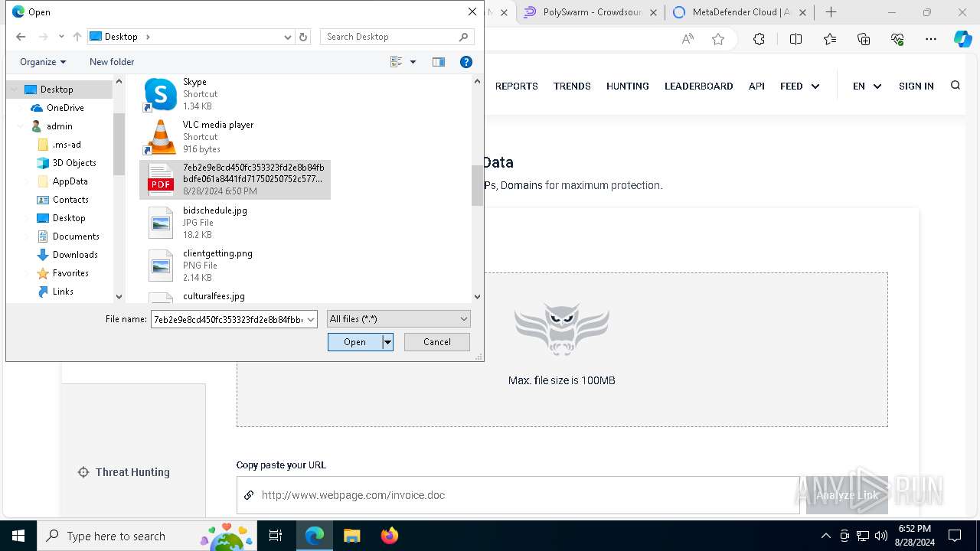Open notification center icon
This screenshot has height=551, width=980.
pos(955,536)
